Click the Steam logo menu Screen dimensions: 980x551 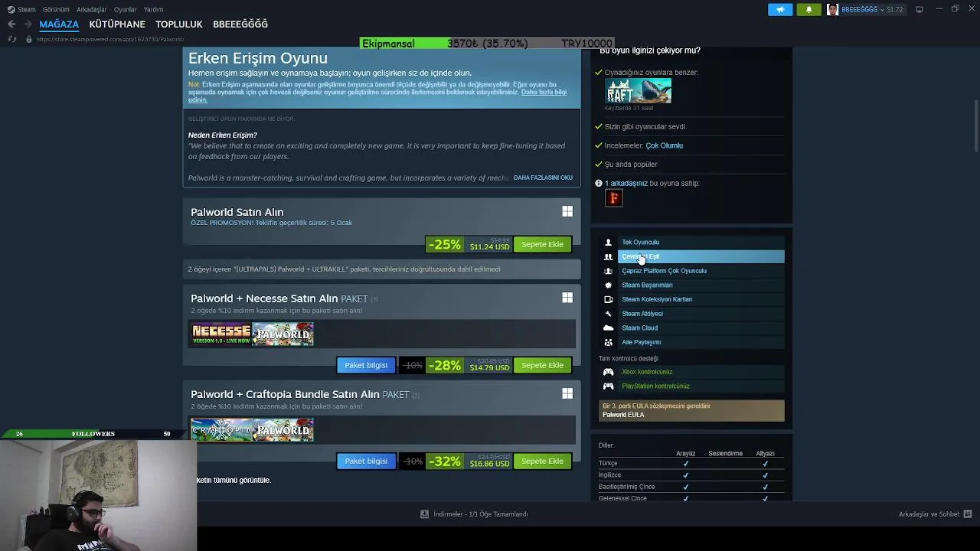tap(21, 9)
